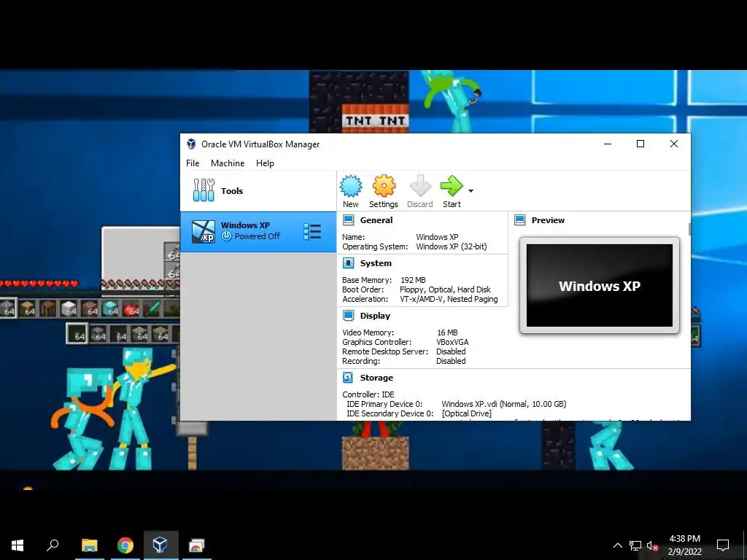Click Remote Desktop Server Disabled value
Viewport: 747px width, 560px height.
(451, 351)
